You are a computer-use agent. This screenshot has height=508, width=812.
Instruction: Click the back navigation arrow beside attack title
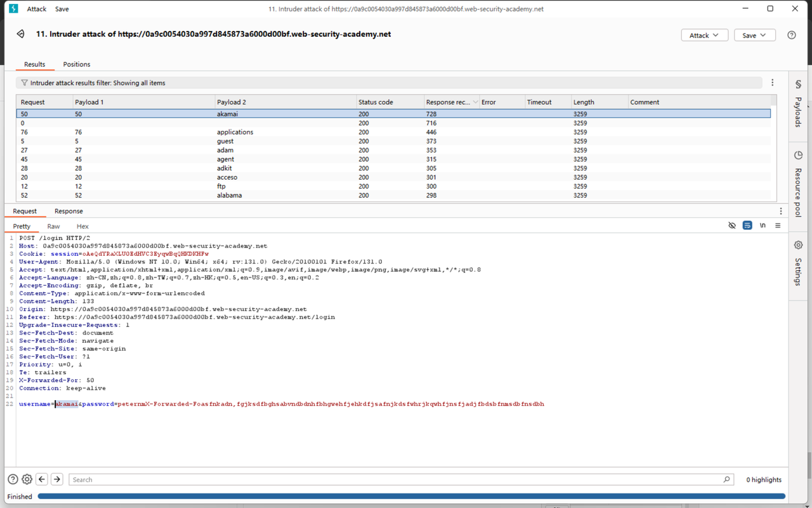click(20, 35)
